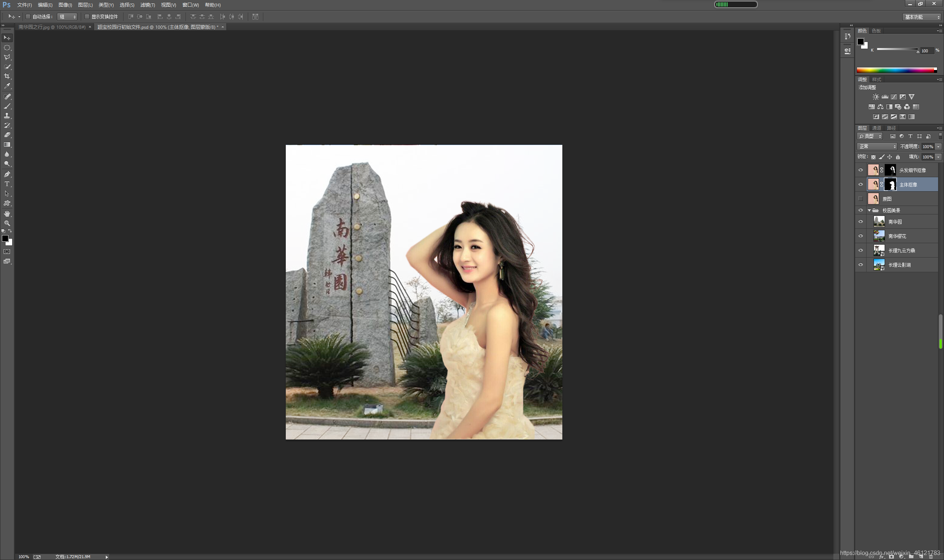
Task: Open the blend mode 正常 dropdown
Action: pyautogui.click(x=877, y=146)
